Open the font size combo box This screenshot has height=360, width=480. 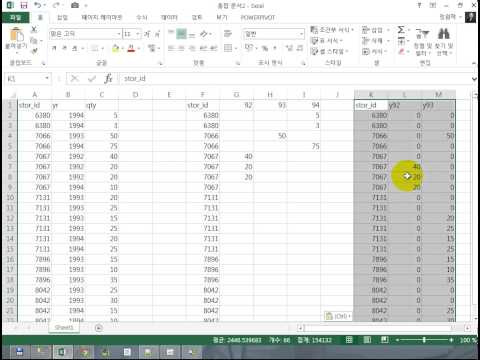coord(132,34)
